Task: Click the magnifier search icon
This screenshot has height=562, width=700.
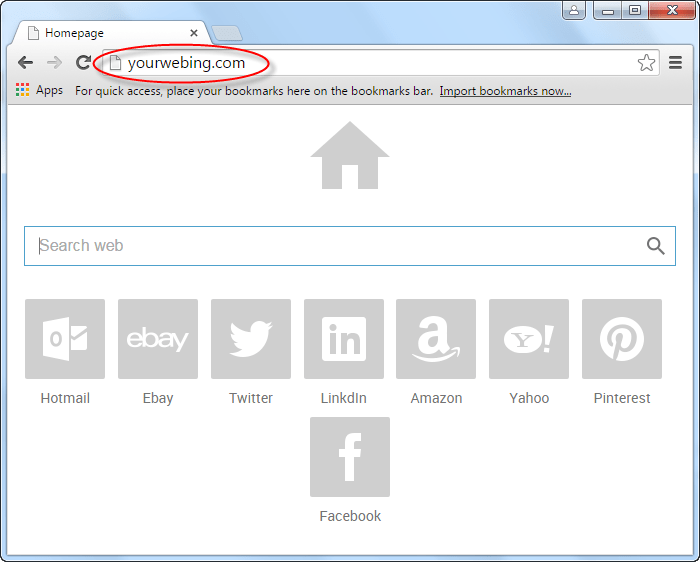Action: pyautogui.click(x=655, y=246)
